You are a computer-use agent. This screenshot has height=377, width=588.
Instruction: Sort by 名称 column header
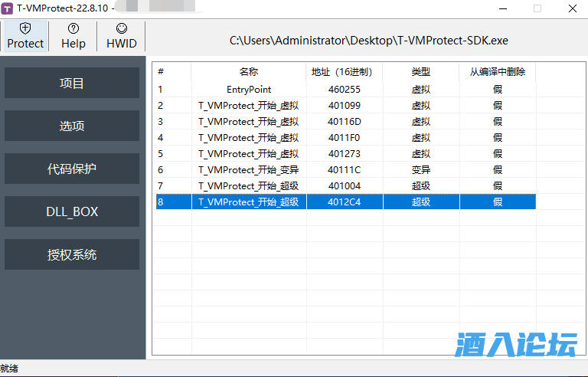tap(248, 72)
